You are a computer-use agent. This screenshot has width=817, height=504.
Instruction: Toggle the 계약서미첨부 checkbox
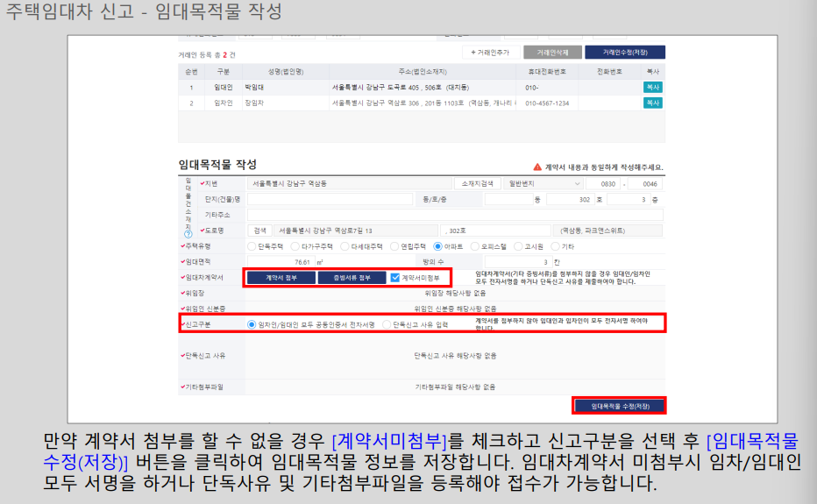click(x=395, y=278)
